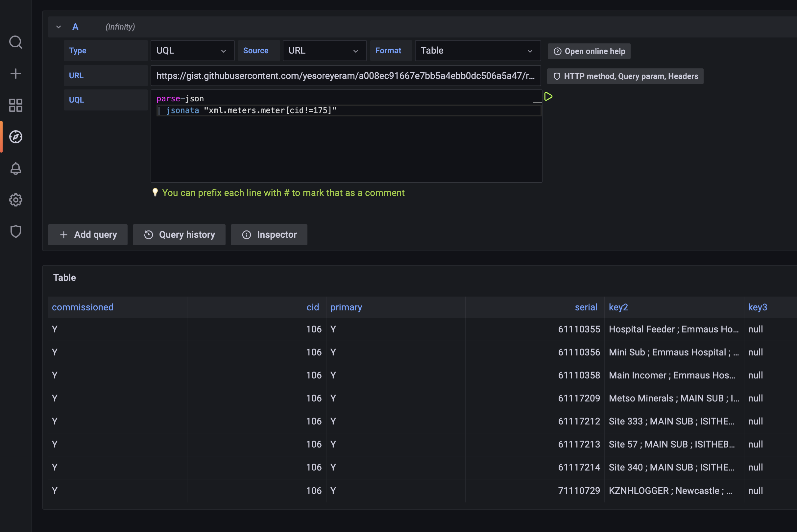Click Open online help
The width and height of the screenshot is (797, 532).
click(x=589, y=51)
